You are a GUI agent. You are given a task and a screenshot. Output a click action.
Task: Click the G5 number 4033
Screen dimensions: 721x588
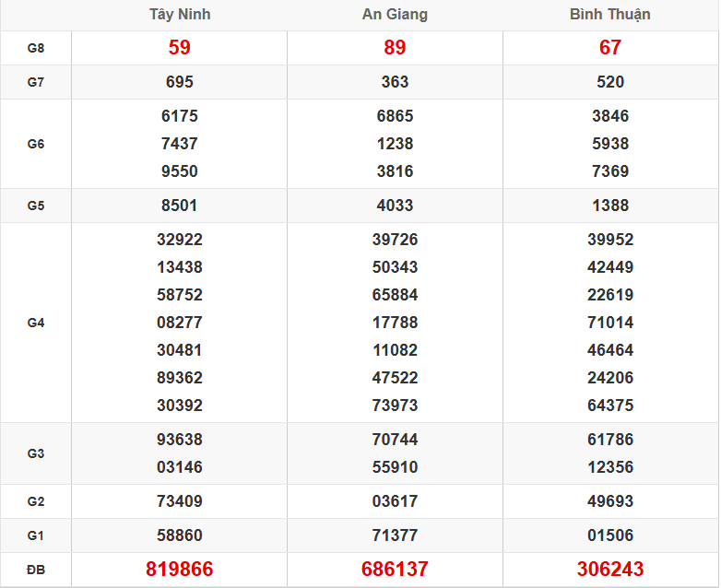pyautogui.click(x=395, y=206)
